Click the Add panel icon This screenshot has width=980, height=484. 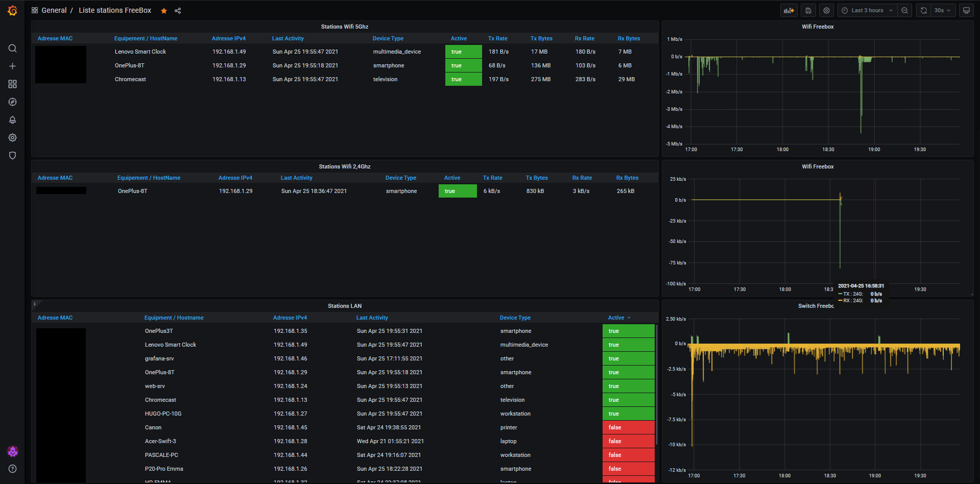pos(789,10)
